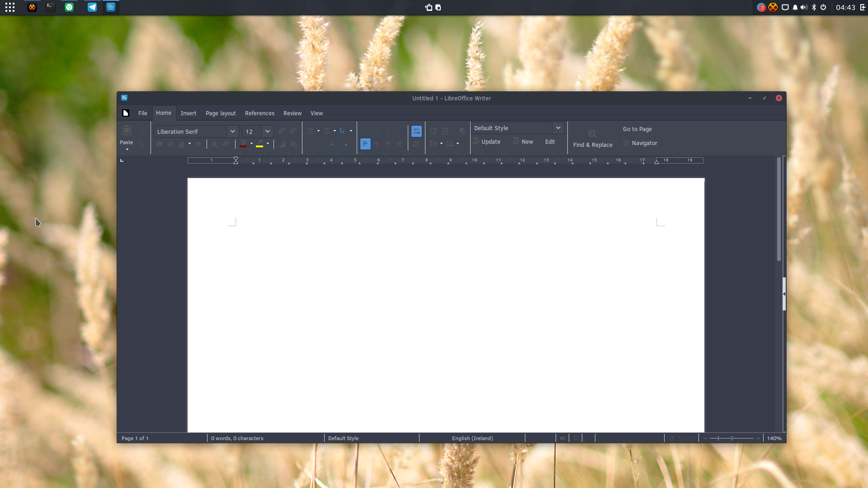Toggle Justified paragraph alignment

click(399, 144)
